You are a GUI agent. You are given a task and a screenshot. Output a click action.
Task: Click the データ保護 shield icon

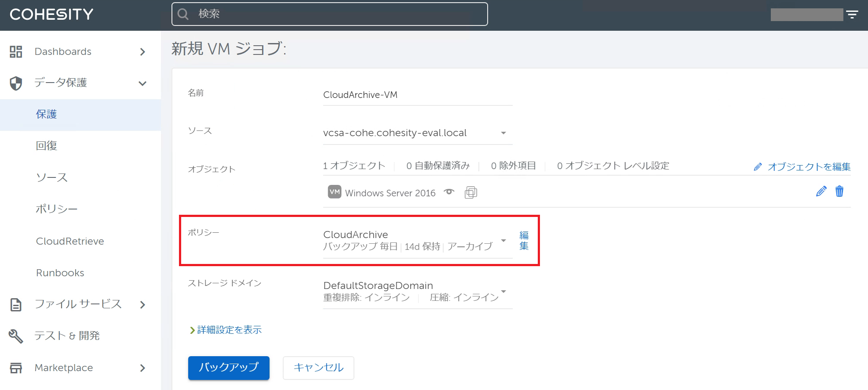tap(16, 83)
